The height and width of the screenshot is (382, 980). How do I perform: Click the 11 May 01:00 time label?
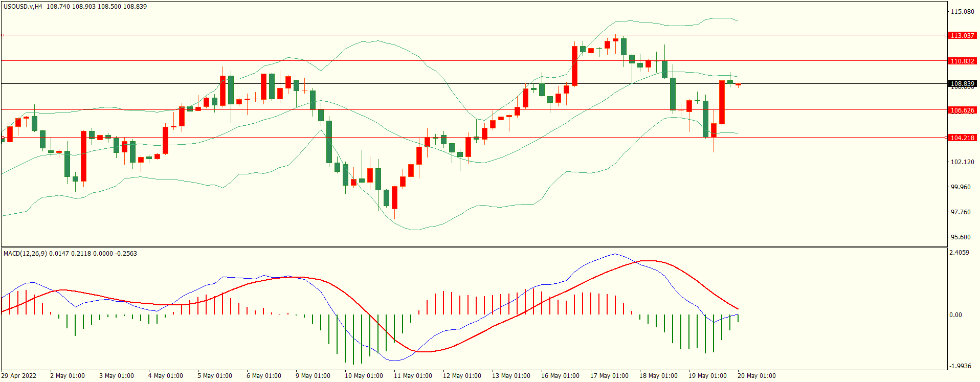413,376
